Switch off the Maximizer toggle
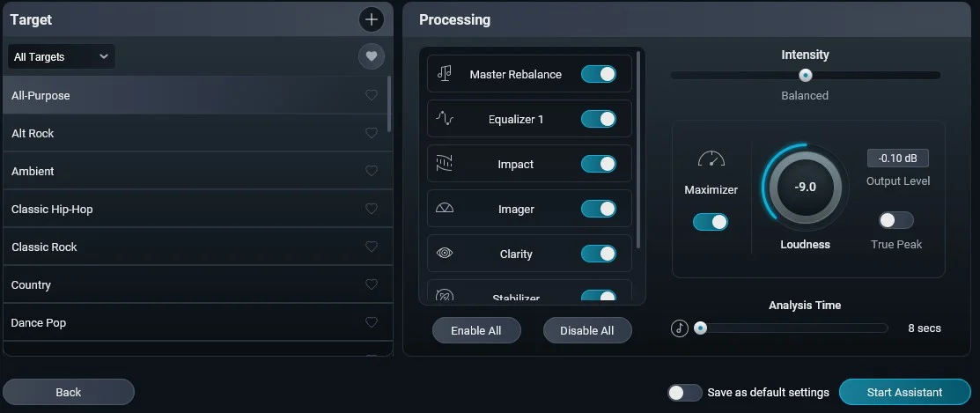The image size is (980, 413). point(711,222)
